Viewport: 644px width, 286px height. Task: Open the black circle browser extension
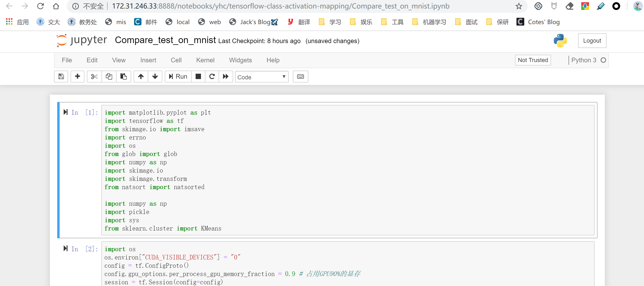[x=616, y=6]
